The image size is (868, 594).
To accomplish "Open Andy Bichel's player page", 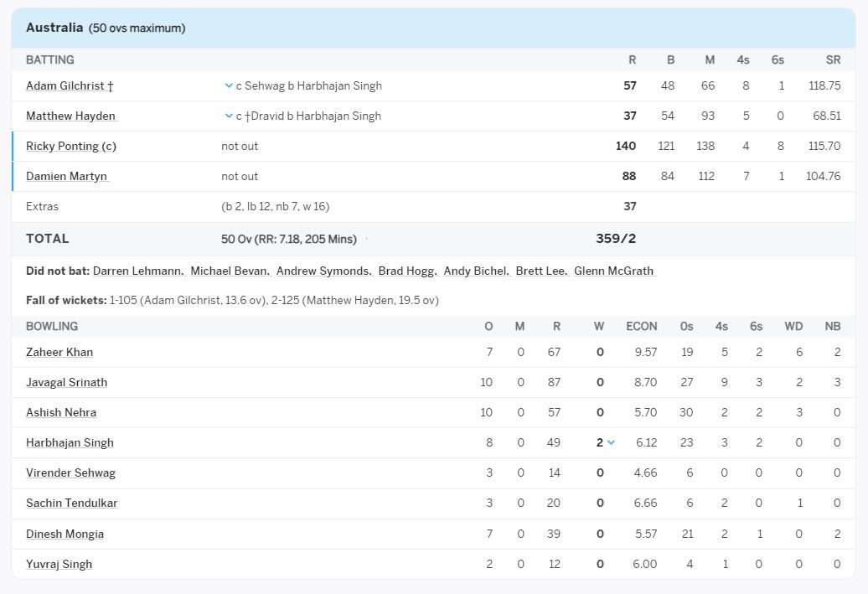I will (475, 271).
